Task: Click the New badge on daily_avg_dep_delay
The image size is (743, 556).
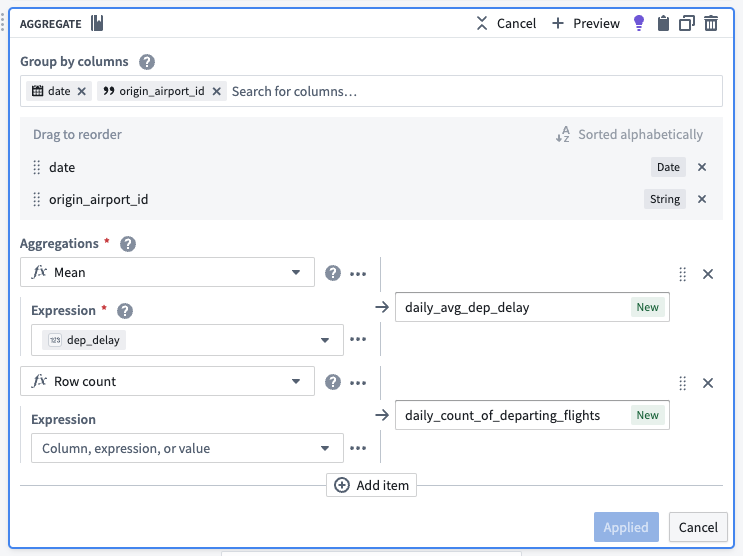Action: point(647,307)
